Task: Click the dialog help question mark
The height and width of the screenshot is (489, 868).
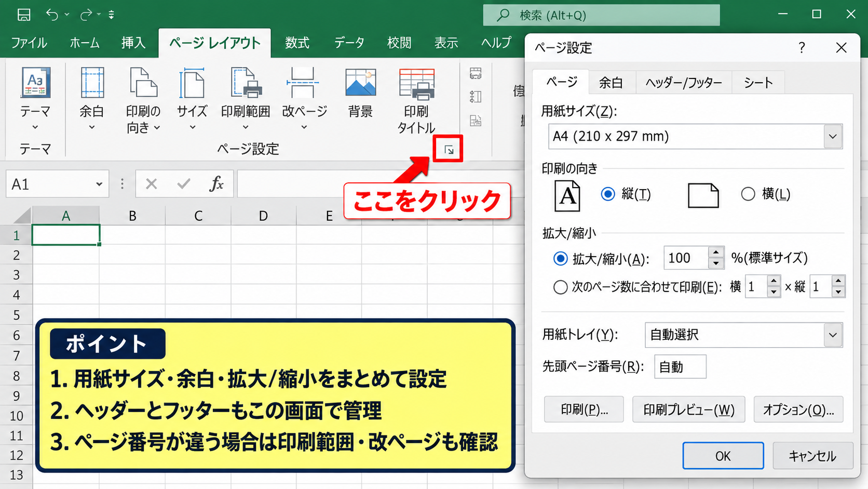Action: pyautogui.click(x=802, y=48)
